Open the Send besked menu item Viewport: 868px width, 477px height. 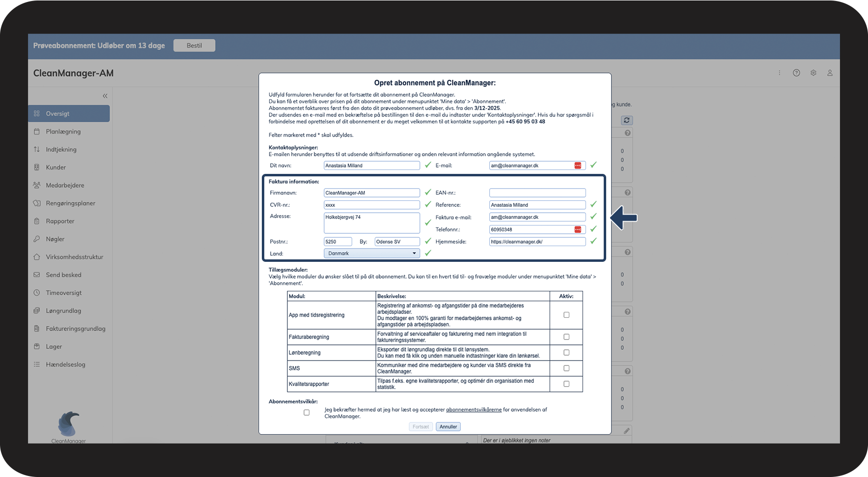[64, 275]
